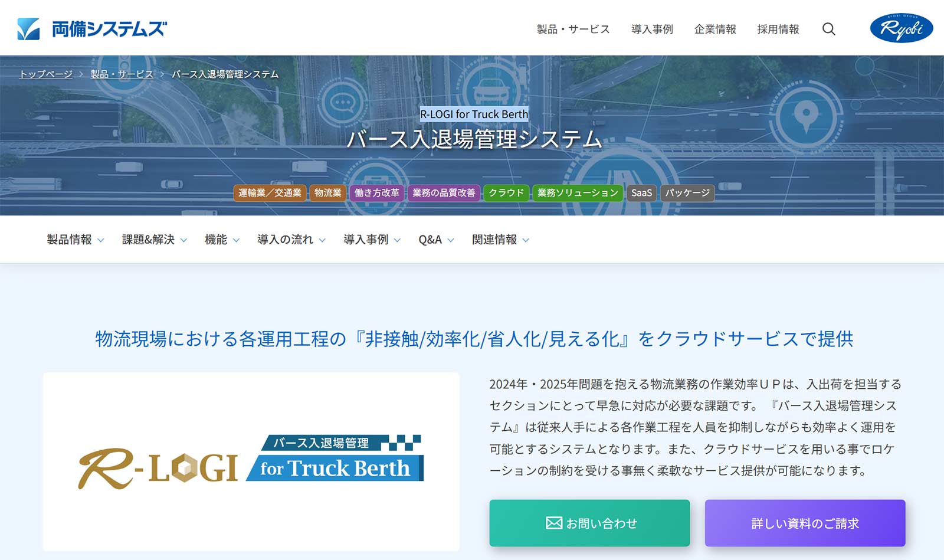944x560 pixels.
Task: Click the 物流業 category tag
Action: click(327, 192)
